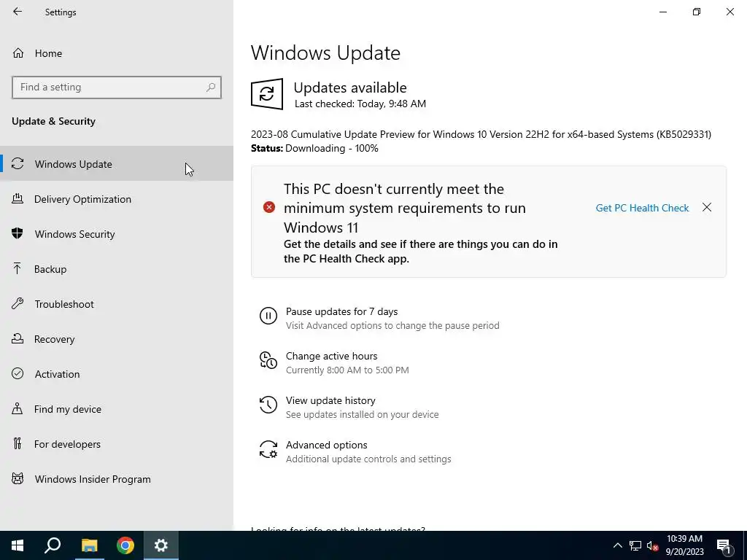Select Windows Update in the sidebar
The height and width of the screenshot is (560, 747).
(117, 164)
